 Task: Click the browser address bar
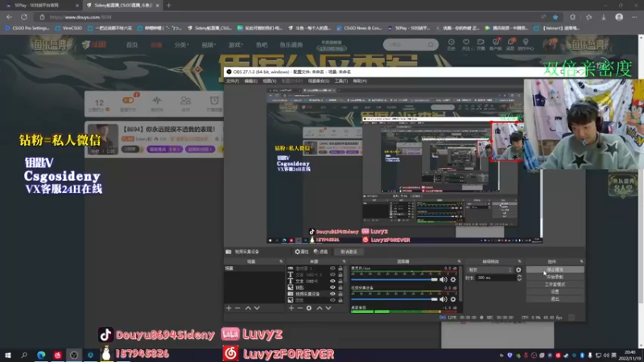[287, 17]
